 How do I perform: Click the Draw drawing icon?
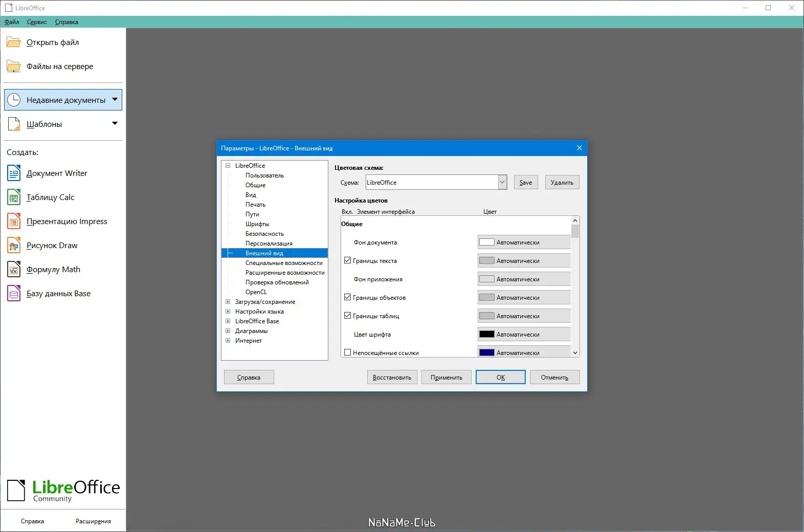[14, 245]
